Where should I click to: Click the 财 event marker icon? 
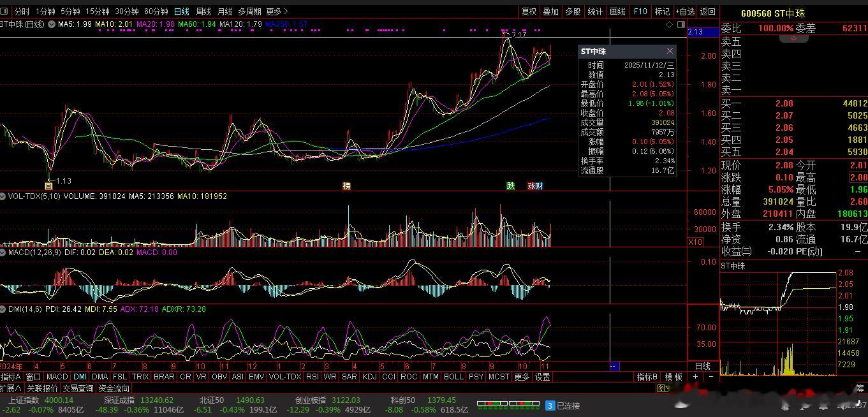pyautogui.click(x=539, y=186)
